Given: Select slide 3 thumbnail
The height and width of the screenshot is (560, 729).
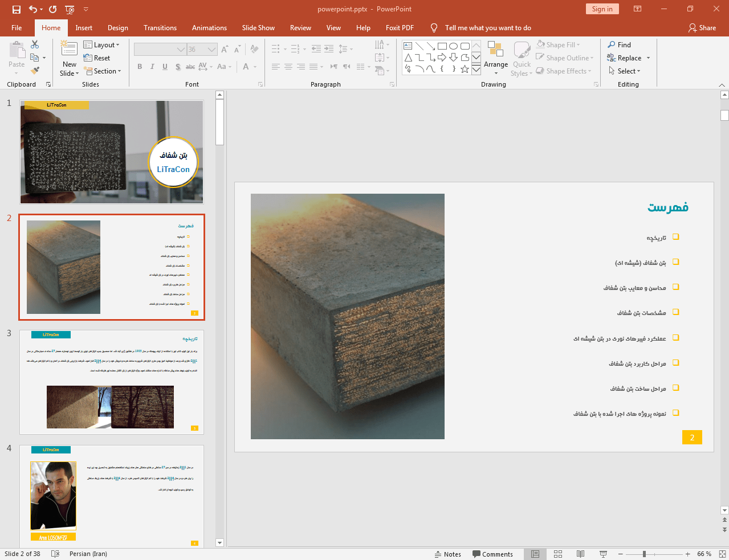Looking at the screenshot, I should [112, 382].
